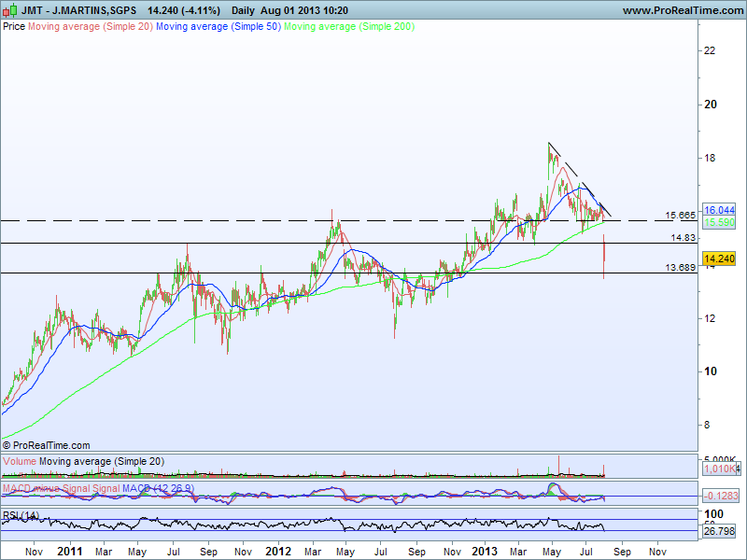Click the 14.83 horizontal line level label

684,238
